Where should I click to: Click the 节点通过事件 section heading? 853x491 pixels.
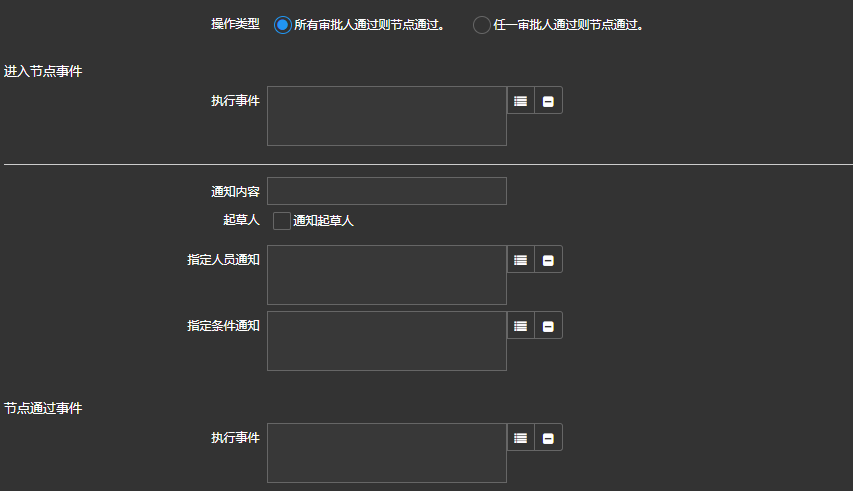point(43,408)
